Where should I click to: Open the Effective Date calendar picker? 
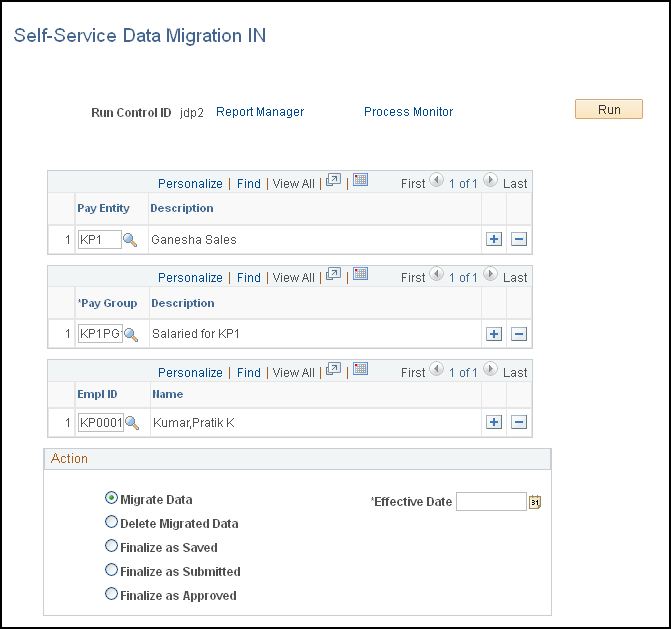coord(535,502)
